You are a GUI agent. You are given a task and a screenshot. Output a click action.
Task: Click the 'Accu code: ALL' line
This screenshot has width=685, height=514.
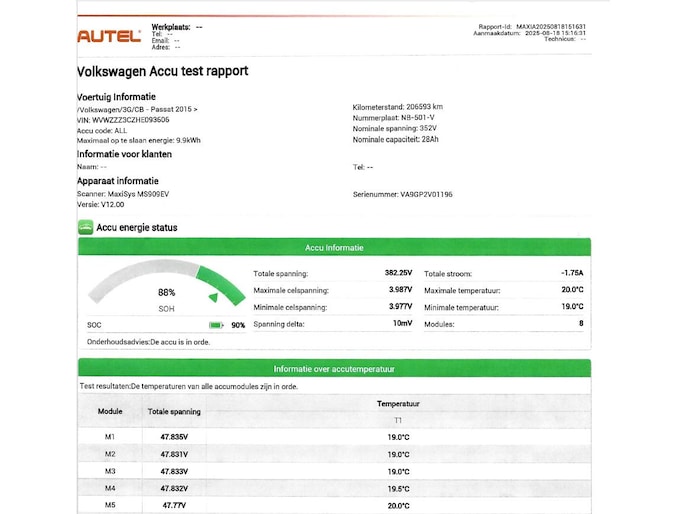(102, 130)
